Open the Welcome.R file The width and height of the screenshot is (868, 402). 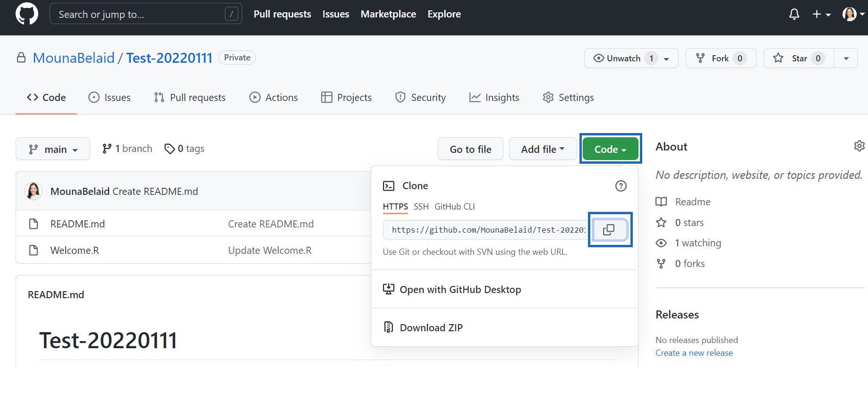pos(75,250)
